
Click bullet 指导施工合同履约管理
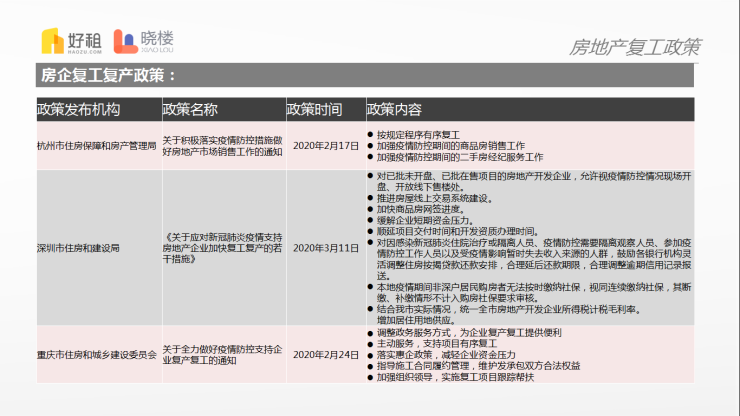coord(479,365)
